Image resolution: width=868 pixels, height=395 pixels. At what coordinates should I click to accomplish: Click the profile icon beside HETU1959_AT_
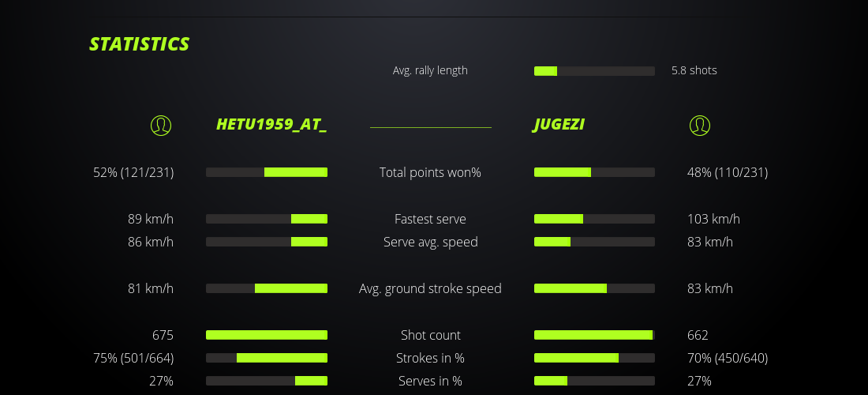pos(161,125)
